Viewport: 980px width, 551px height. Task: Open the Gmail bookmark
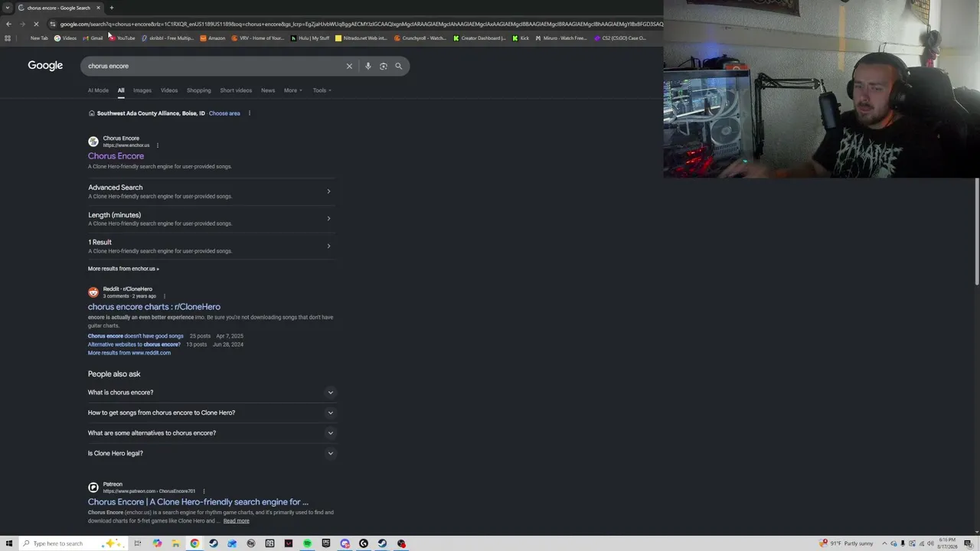(93, 38)
